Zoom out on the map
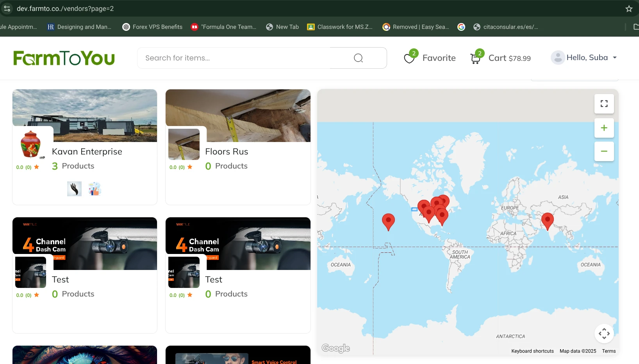 tap(604, 151)
